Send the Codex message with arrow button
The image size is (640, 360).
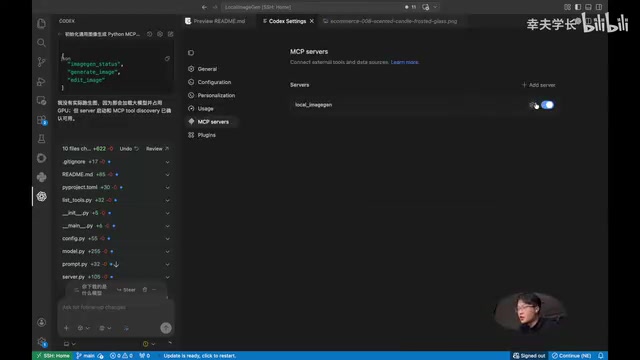click(166, 328)
